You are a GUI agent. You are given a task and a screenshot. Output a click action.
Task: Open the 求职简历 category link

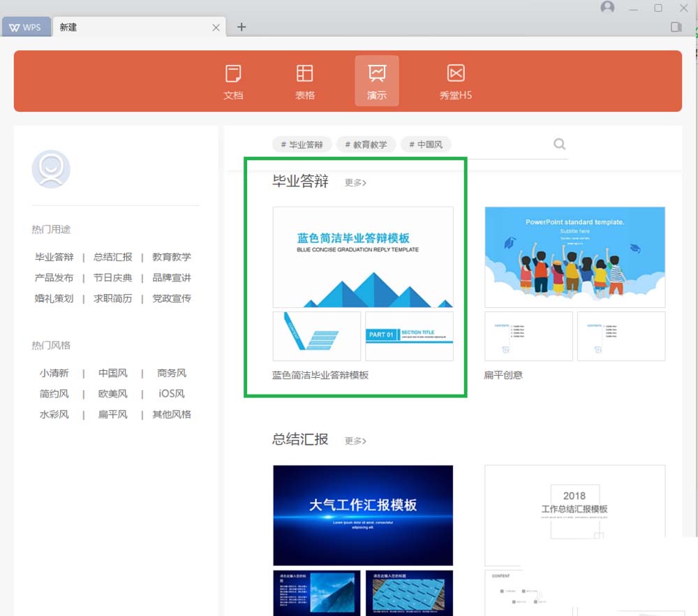click(112, 298)
